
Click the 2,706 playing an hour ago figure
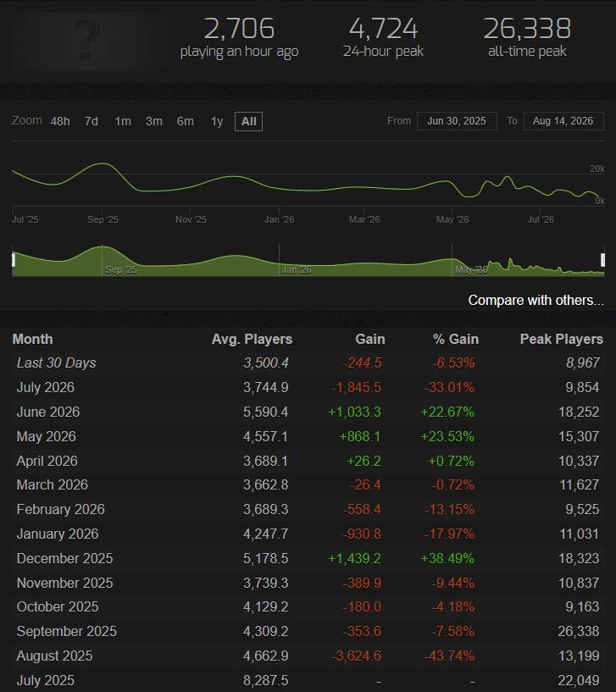tap(239, 29)
